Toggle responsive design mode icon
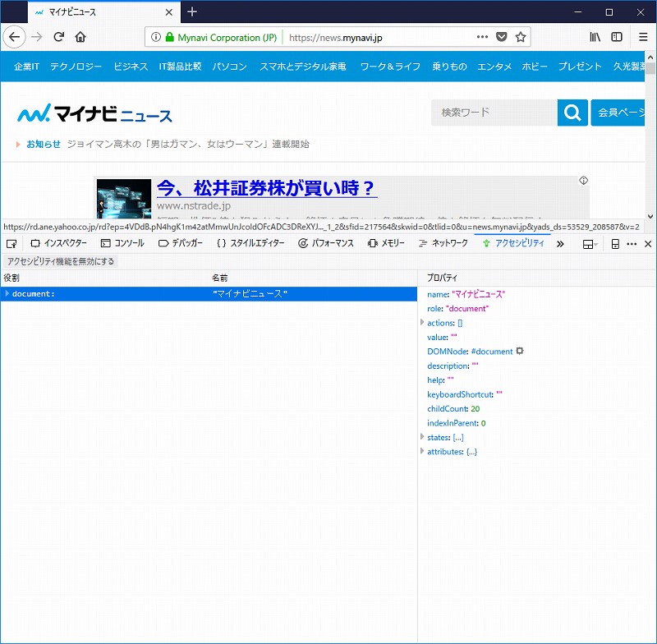657x644 pixels. pos(615,244)
